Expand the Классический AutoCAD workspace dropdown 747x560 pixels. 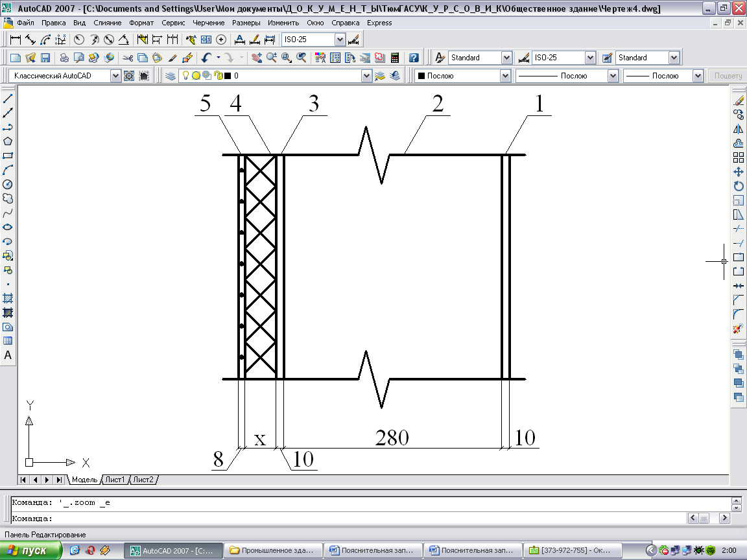(x=115, y=76)
